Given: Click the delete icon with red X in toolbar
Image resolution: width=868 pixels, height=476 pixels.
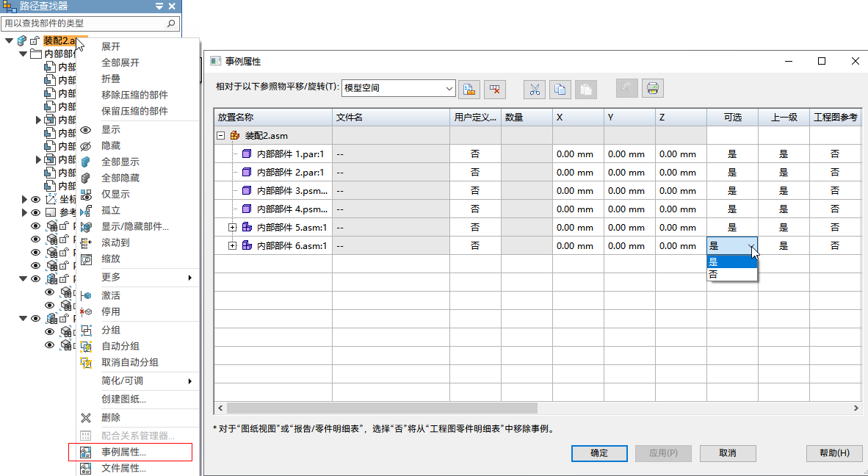Looking at the screenshot, I should (495, 89).
